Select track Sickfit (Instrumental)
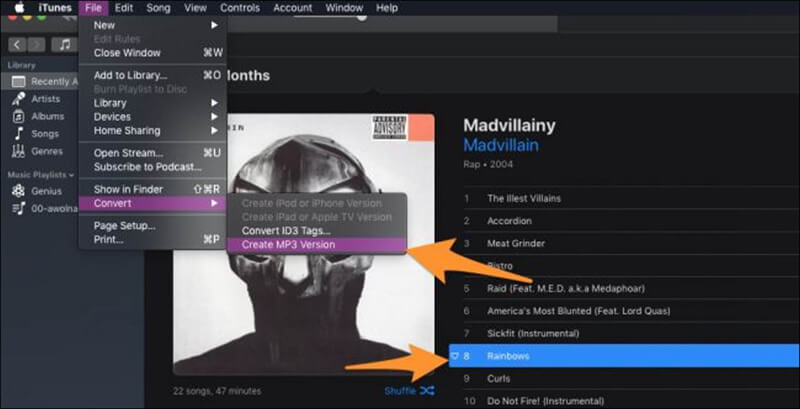The height and width of the screenshot is (409, 800). point(631,334)
